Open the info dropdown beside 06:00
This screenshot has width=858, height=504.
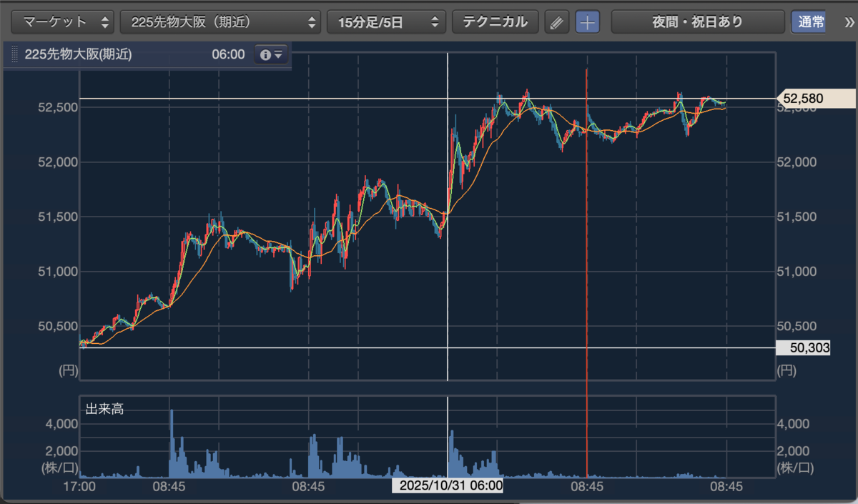271,54
